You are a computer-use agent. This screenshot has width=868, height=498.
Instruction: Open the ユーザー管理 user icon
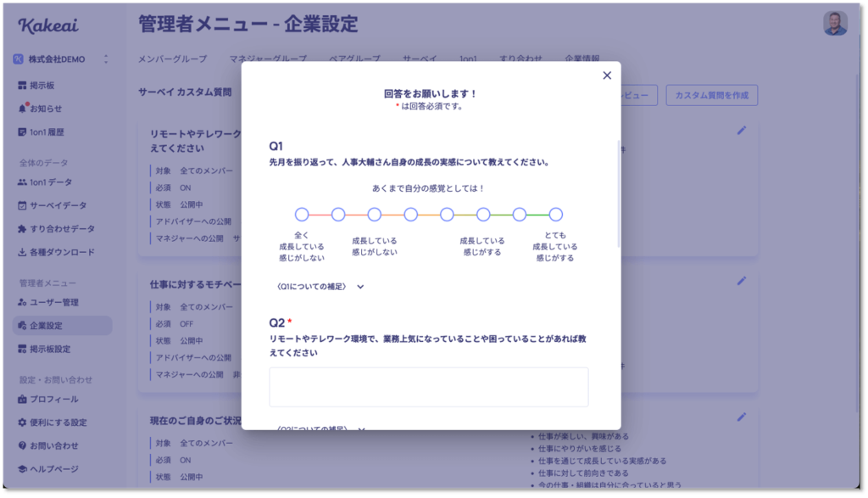(x=22, y=302)
